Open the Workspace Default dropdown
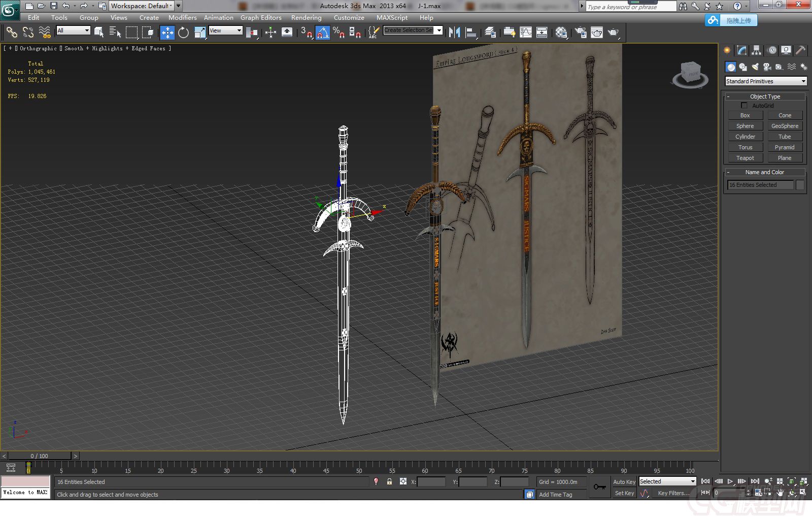 [x=142, y=6]
